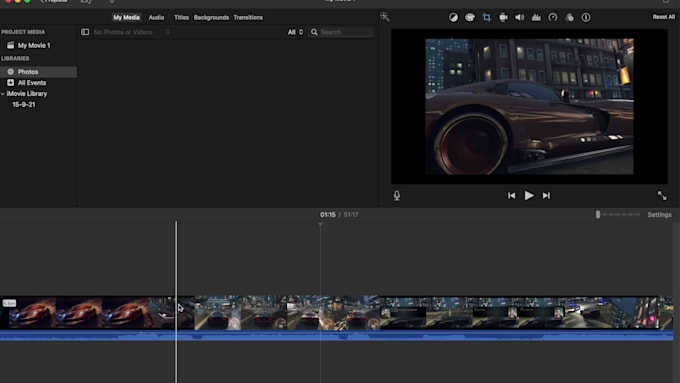Switch to the Backgrounds tab
Image resolution: width=680 pixels, height=383 pixels.
pyautogui.click(x=211, y=17)
